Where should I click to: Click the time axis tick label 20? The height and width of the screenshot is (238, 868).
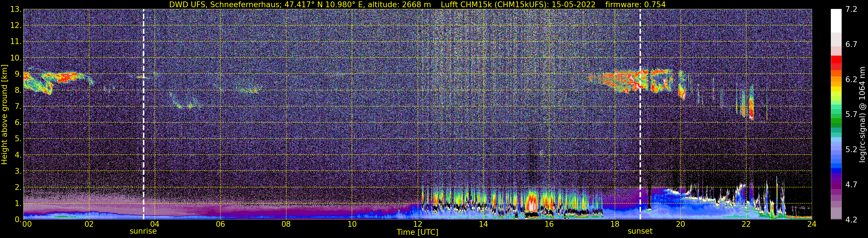pyautogui.click(x=680, y=224)
